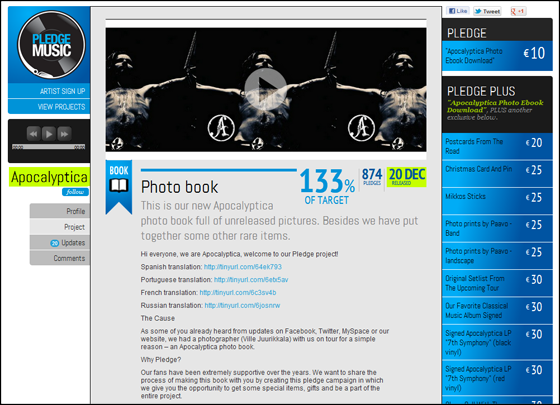Tweet this project via Tweet button
The image size is (560, 405).
click(x=487, y=11)
